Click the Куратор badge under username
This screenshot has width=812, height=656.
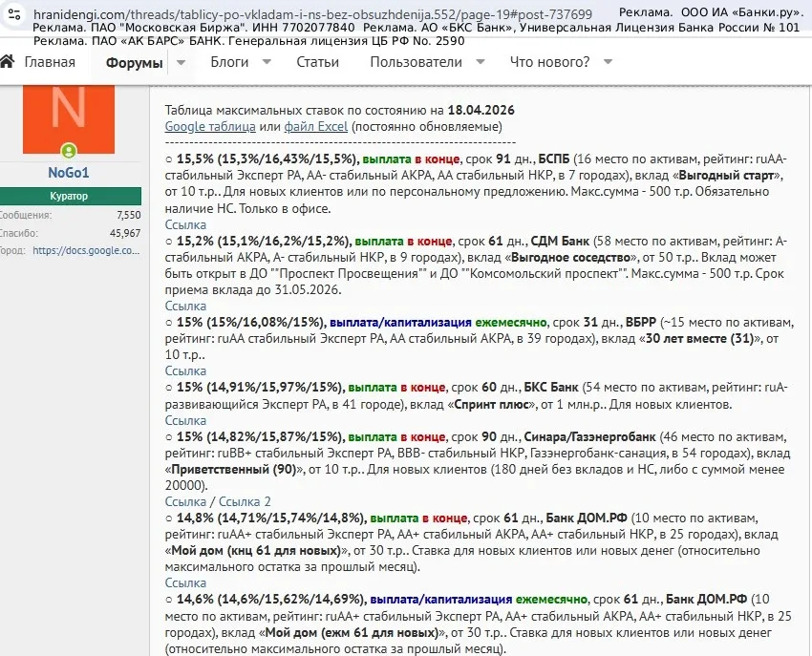point(71,196)
